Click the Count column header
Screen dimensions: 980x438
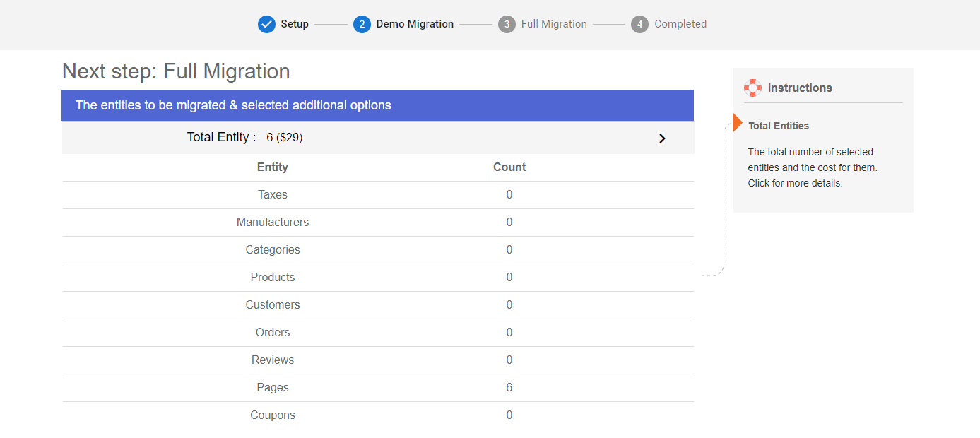509,167
